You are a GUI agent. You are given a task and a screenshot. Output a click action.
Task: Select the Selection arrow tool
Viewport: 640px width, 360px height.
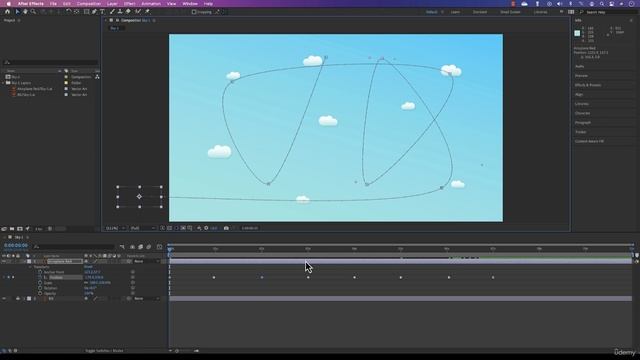tap(17, 12)
